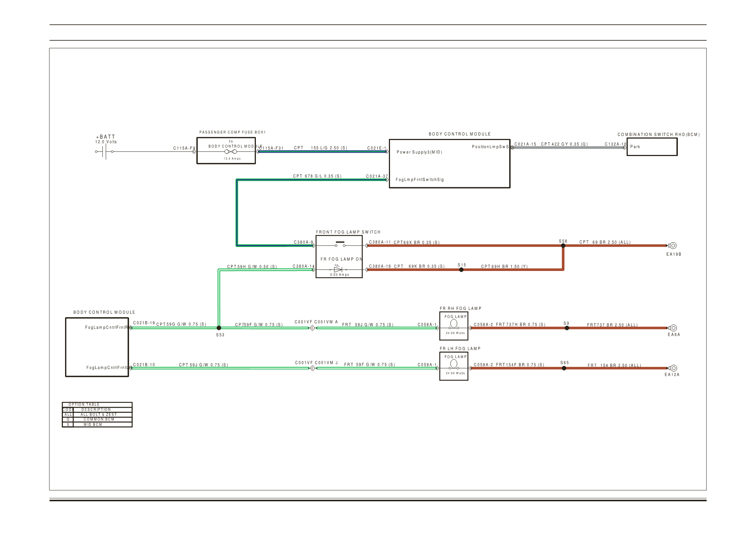This screenshot has height=535, width=756.
Task: Click the EA19B ground terminal symbol
Action: pos(673,245)
